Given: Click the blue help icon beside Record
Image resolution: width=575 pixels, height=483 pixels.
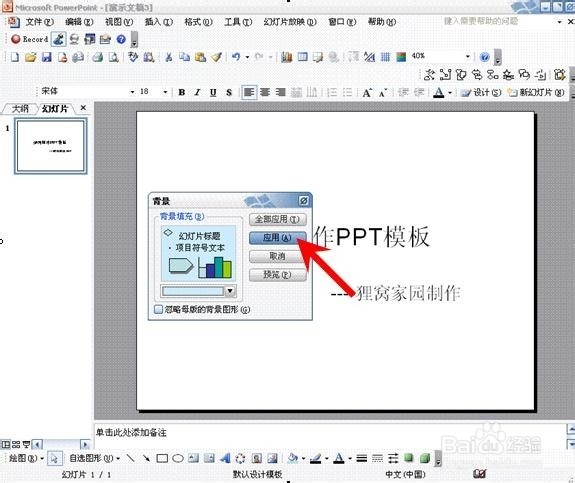Looking at the screenshot, I should point(121,39).
